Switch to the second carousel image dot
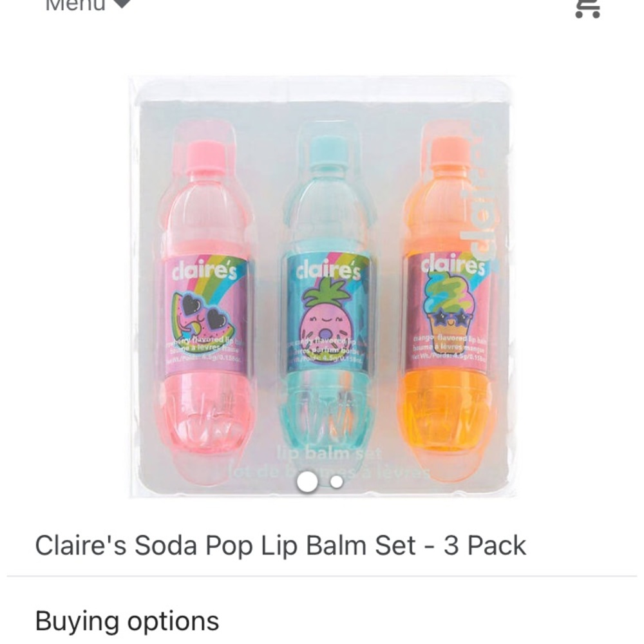 pos(336,481)
